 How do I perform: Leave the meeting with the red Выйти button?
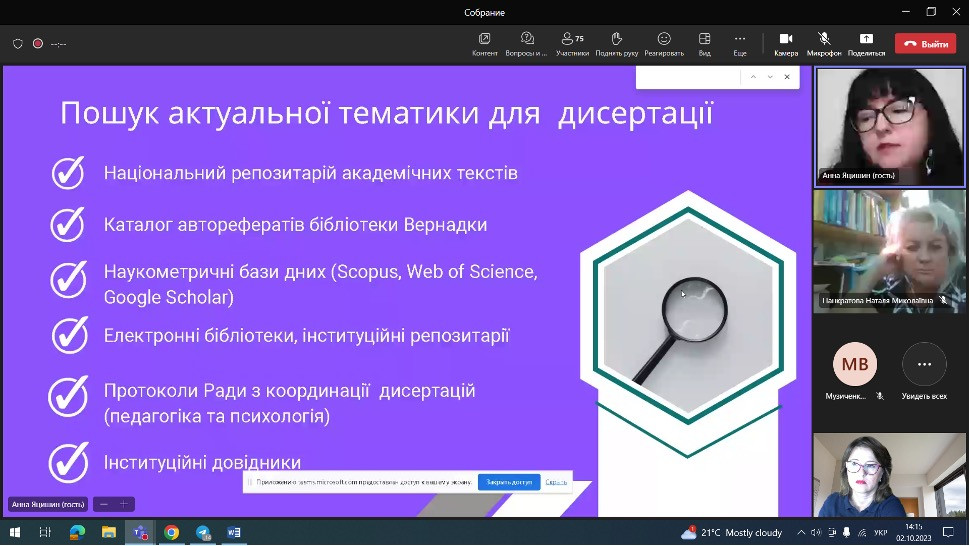[x=925, y=44]
